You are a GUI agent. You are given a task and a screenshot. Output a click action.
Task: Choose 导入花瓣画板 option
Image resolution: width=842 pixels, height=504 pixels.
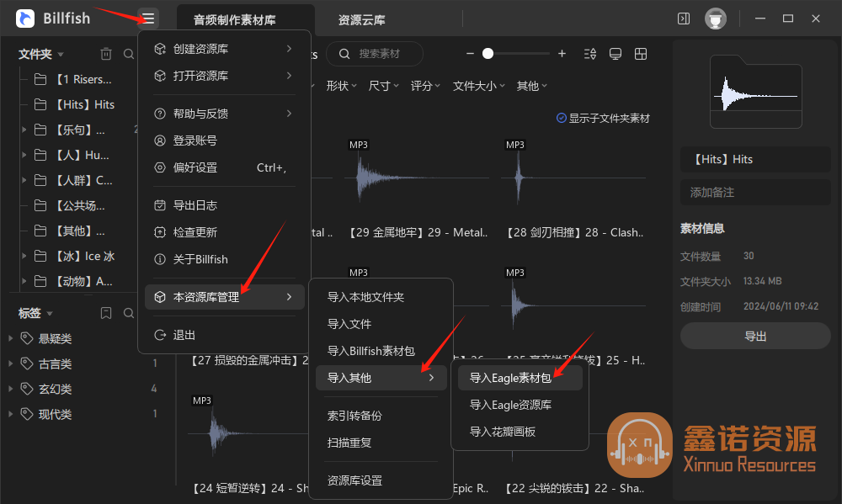coord(520,432)
